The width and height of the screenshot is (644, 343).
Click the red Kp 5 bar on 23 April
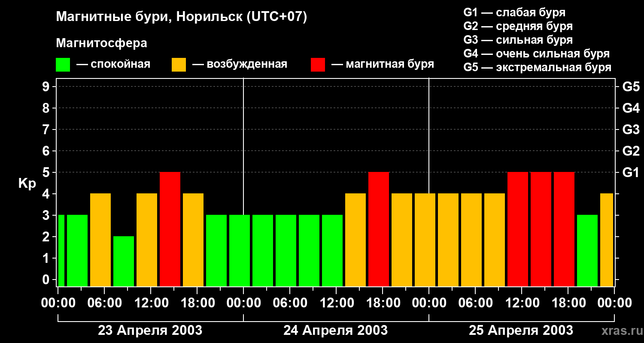pyautogui.click(x=170, y=229)
